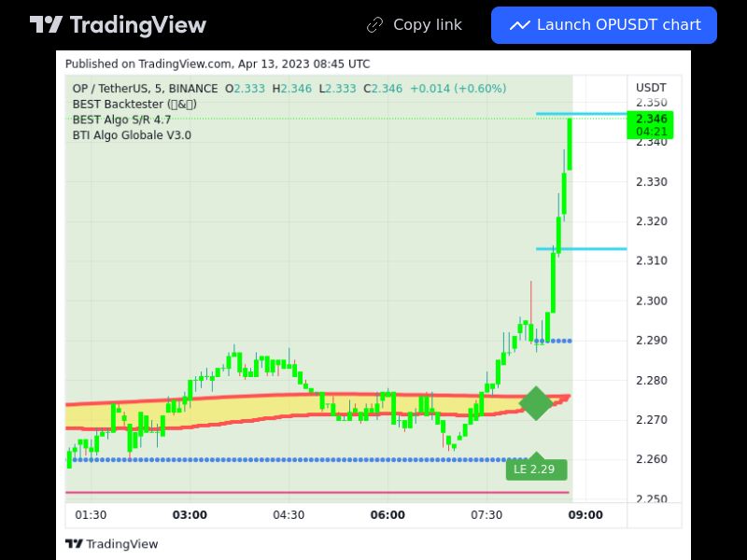Click the USDT currency label
This screenshot has height=560, width=747.
tap(651, 88)
